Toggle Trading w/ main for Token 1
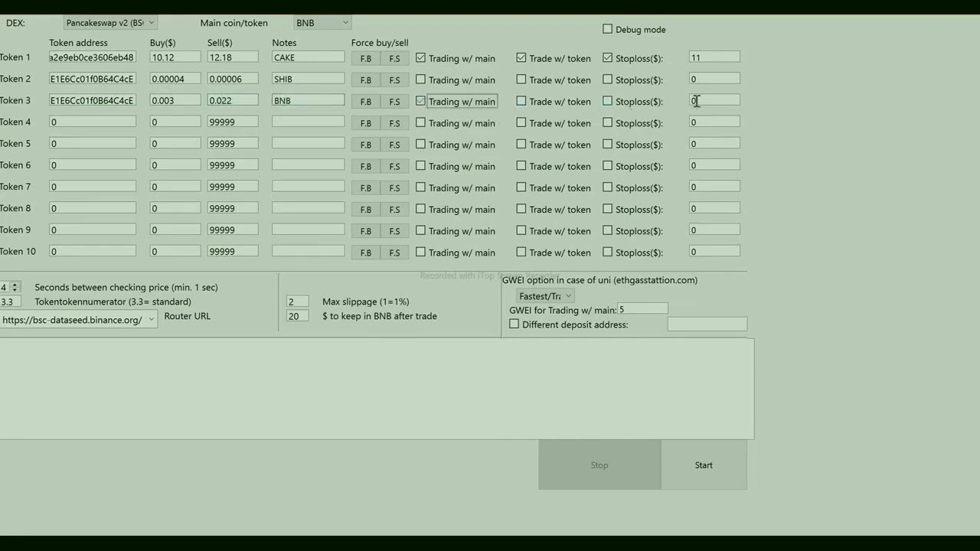980x551 pixels. (420, 57)
